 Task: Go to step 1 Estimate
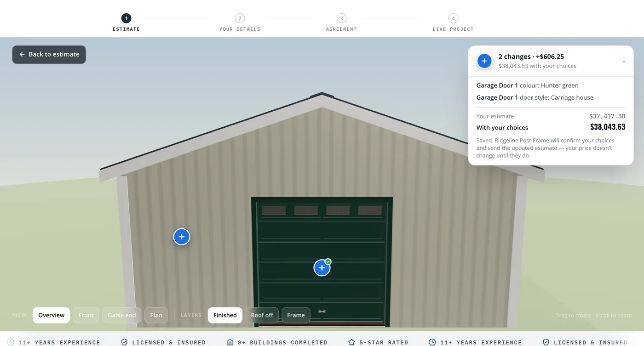[126, 22]
